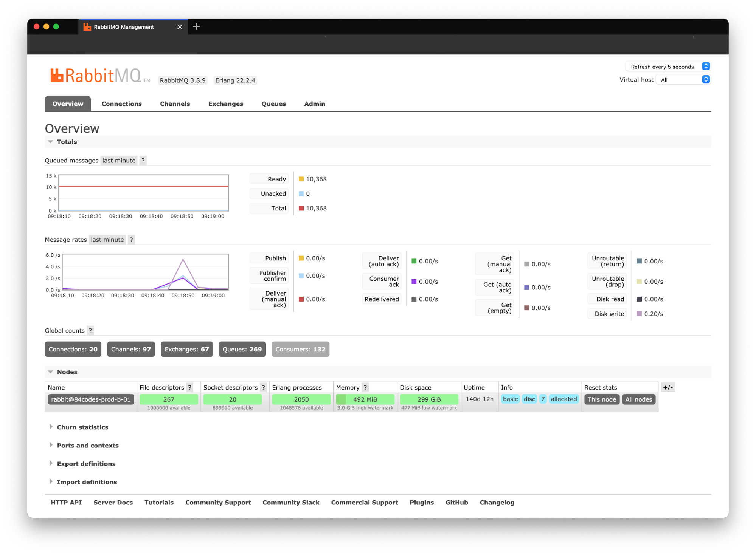The image size is (756, 554).
Task: Click the help icon next to Message rates
Action: point(131,240)
